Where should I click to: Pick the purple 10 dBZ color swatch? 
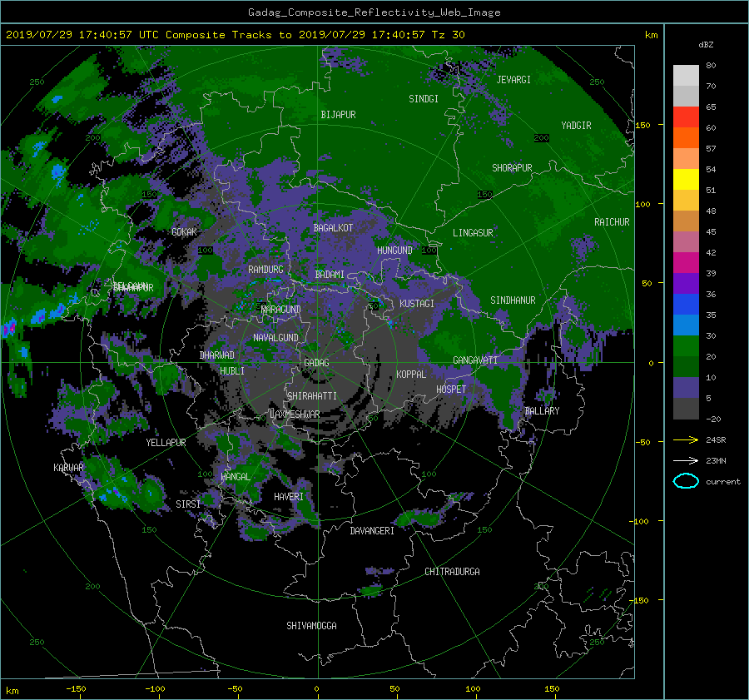coord(686,387)
